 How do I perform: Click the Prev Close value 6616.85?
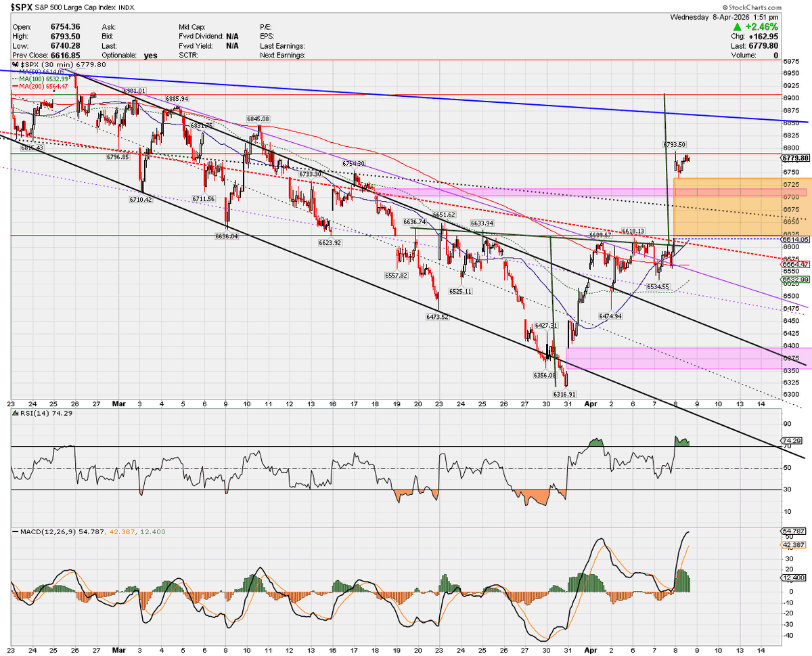tap(64, 56)
